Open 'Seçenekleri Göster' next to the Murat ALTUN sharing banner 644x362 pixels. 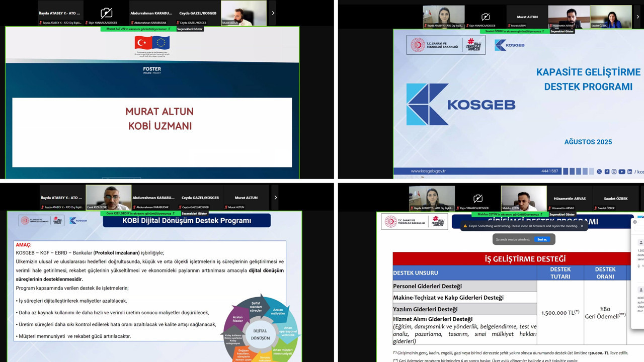[190, 29]
